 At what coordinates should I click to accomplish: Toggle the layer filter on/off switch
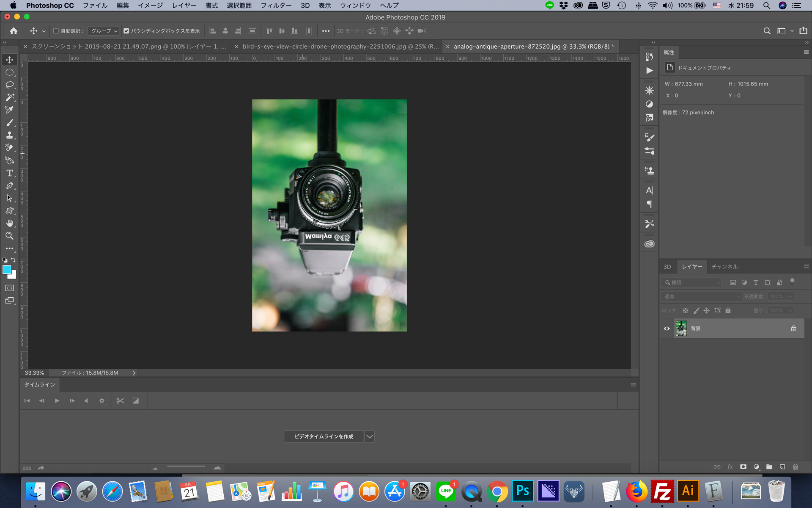(x=792, y=282)
